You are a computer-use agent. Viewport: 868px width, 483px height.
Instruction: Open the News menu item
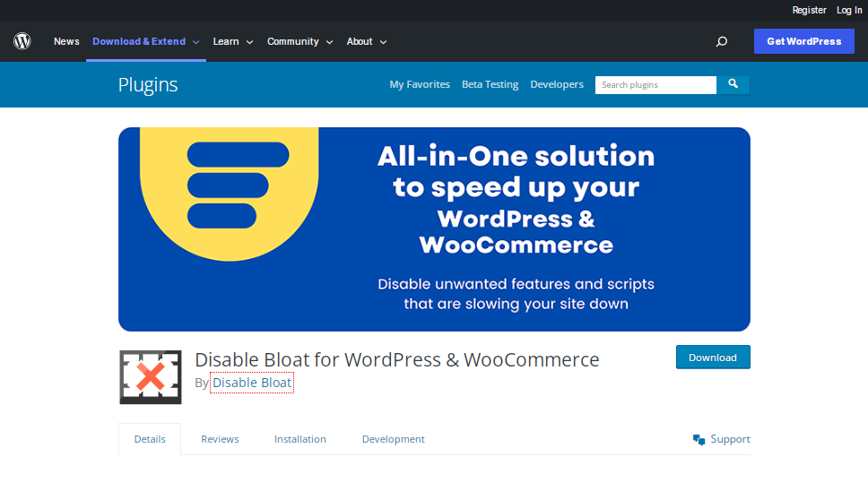point(66,41)
